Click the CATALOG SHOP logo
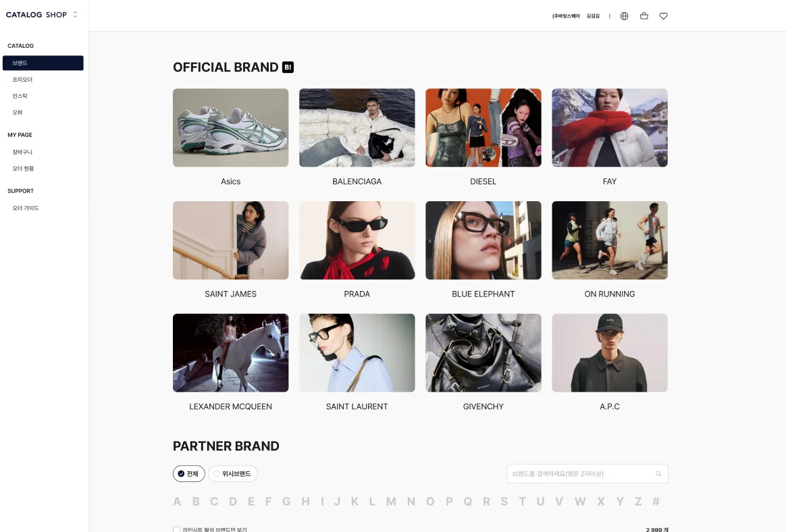This screenshot has height=532, width=786. pos(36,15)
